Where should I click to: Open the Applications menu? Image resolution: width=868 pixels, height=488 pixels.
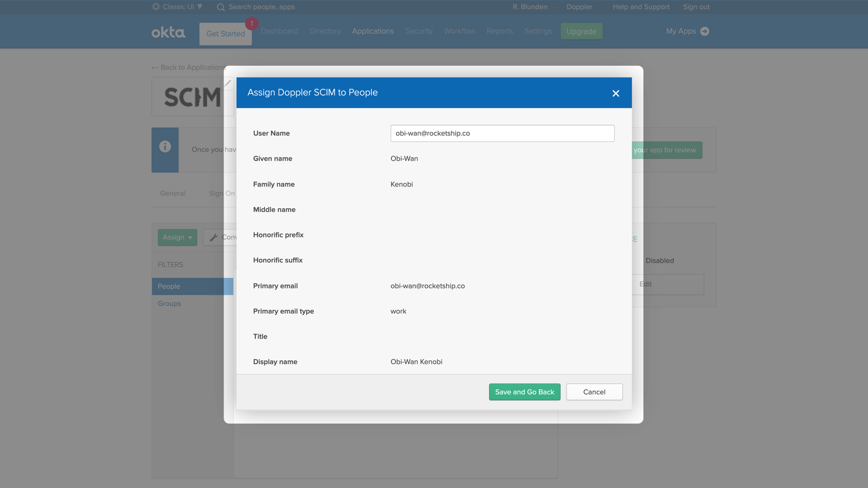373,31
